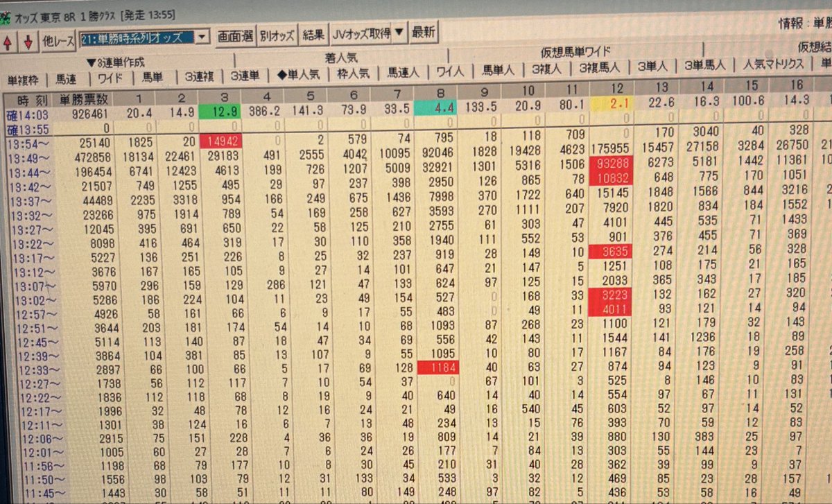Select the ワイ人 tab
This screenshot has width=832, height=504.
tap(451, 71)
